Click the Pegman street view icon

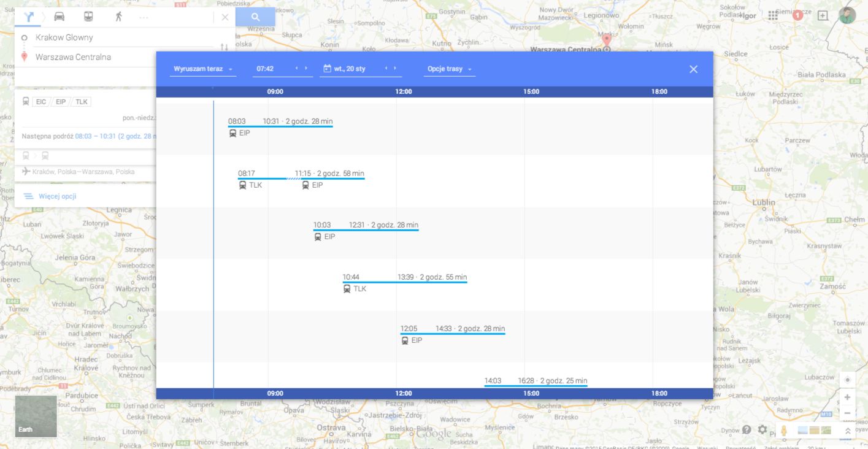pos(783,430)
